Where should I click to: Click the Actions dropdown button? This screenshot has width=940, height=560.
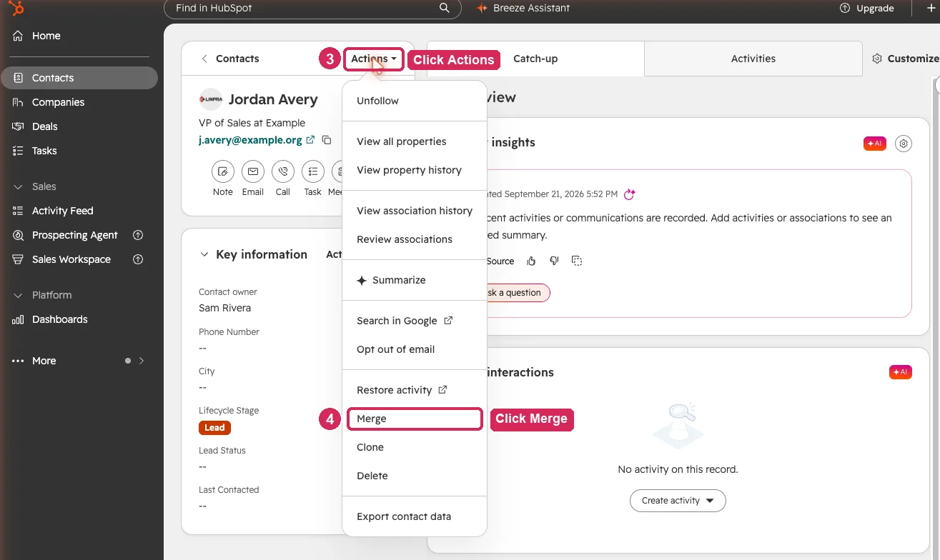pyautogui.click(x=373, y=59)
